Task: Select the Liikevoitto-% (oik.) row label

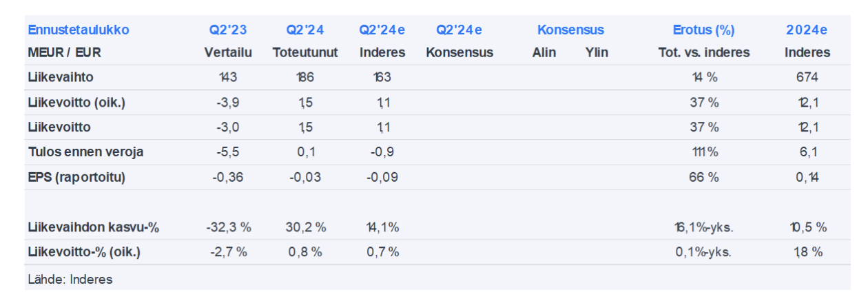Action: pyautogui.click(x=84, y=252)
